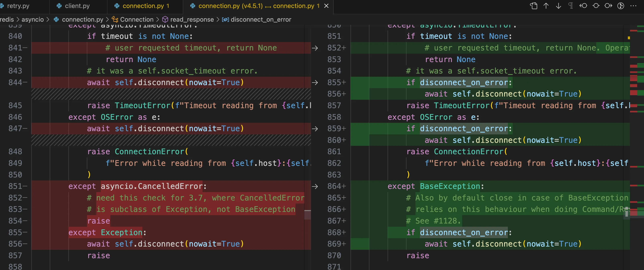Open the connection.py 1 tab
This screenshot has height=270, width=644.
(x=143, y=6)
